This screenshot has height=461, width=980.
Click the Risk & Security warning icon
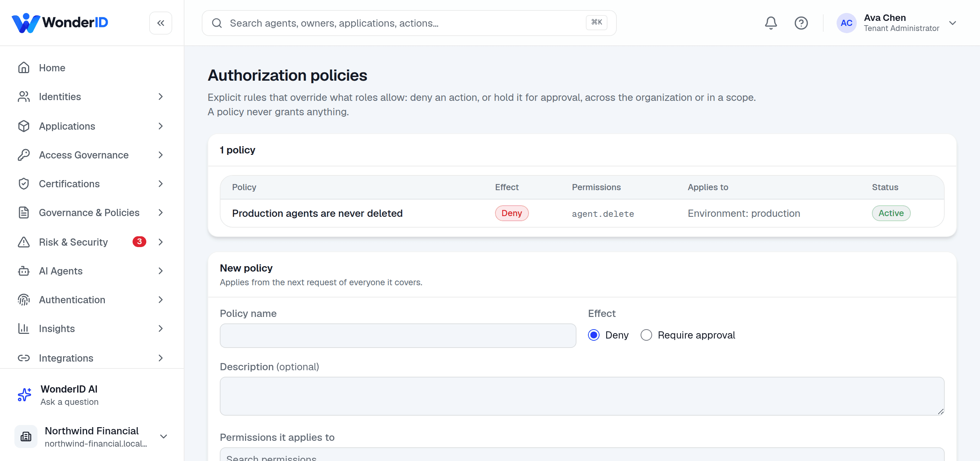[23, 242]
